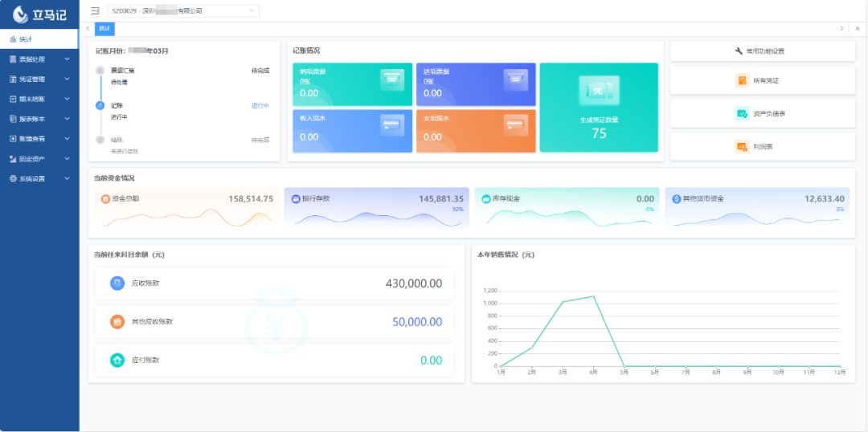Click the 50,000.00 other receivables amount
The height and width of the screenshot is (432, 868).
pyautogui.click(x=417, y=322)
